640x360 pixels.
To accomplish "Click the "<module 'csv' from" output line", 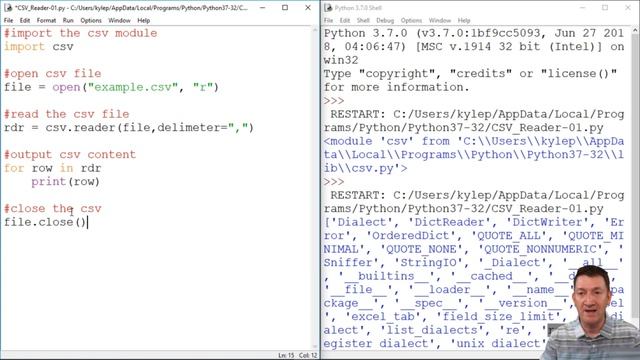I will coord(474,141).
